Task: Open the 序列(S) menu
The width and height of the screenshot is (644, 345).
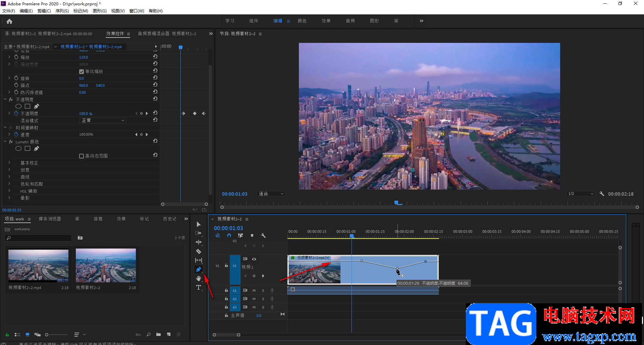Action: click(x=62, y=11)
